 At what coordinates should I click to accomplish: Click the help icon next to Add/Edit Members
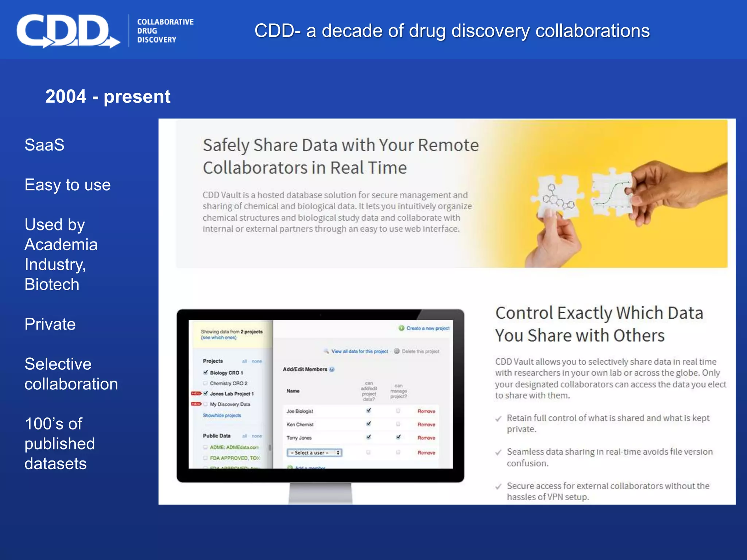pos(332,369)
